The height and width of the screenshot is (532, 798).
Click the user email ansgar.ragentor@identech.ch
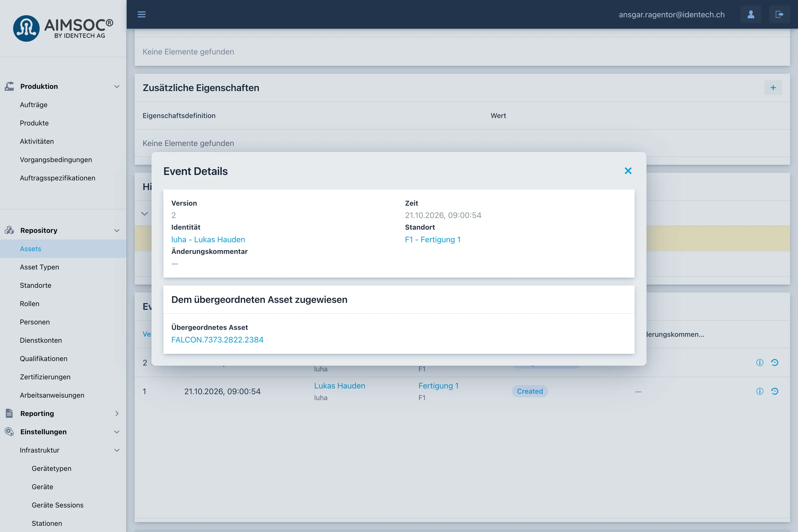[672, 15]
